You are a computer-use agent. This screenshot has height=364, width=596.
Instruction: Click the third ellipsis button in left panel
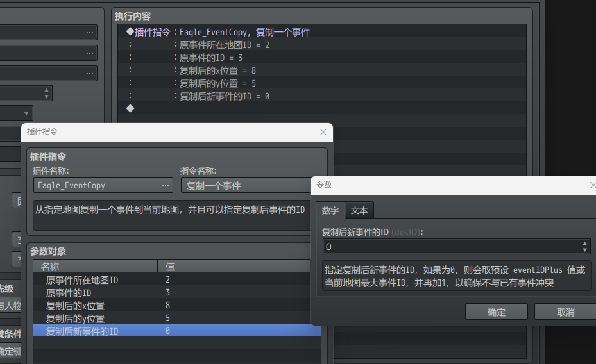point(90,74)
